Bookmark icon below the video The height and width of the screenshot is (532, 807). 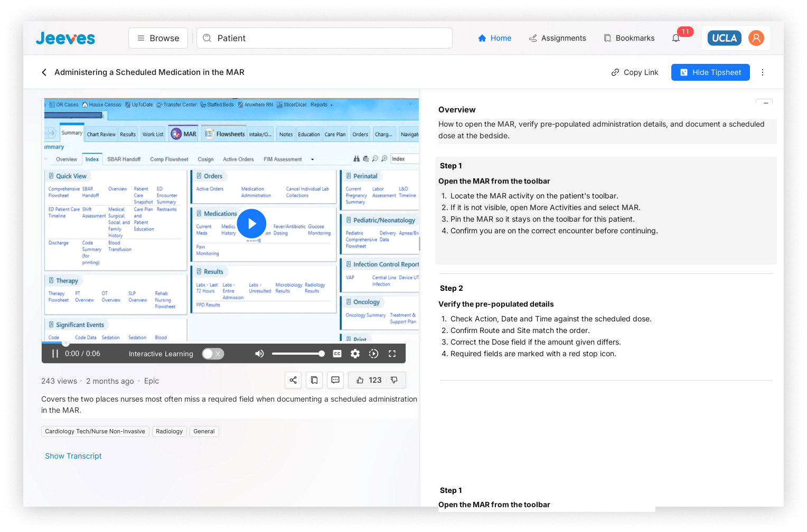pos(314,380)
